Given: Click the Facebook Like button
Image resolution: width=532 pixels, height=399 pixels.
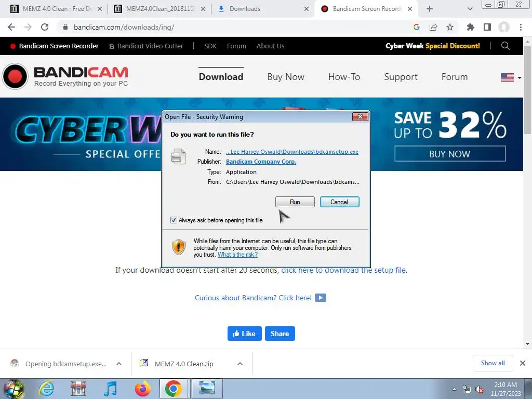Looking at the screenshot, I should click(x=244, y=334).
